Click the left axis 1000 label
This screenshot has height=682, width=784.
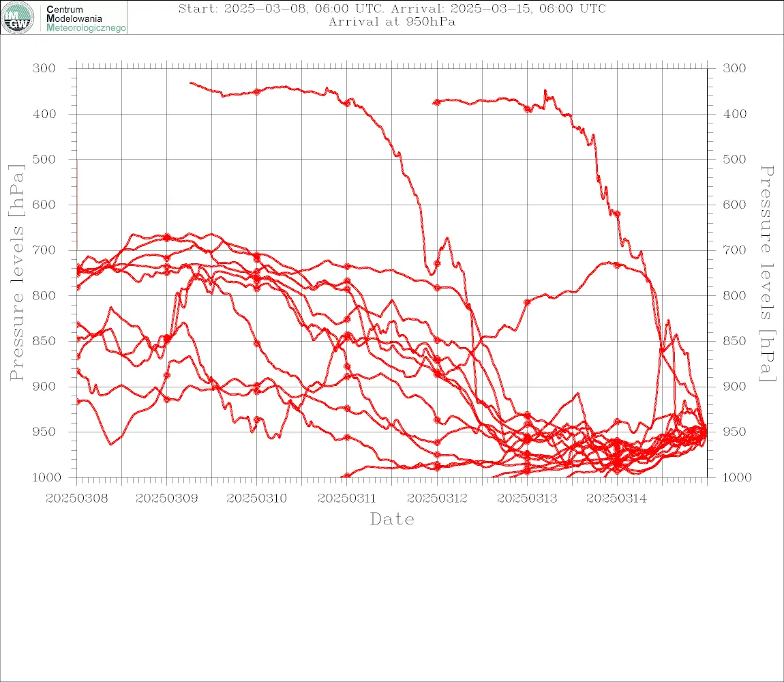[x=46, y=477]
